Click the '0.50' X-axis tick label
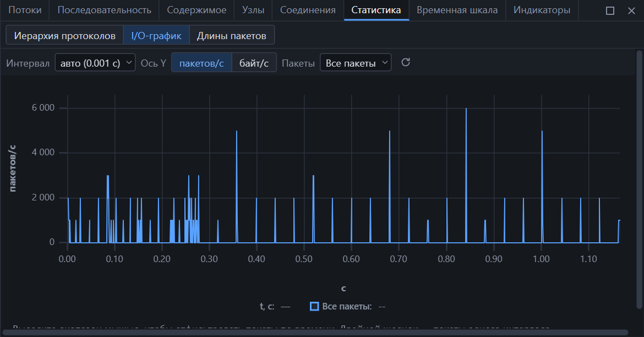The image size is (644, 337). point(304,259)
